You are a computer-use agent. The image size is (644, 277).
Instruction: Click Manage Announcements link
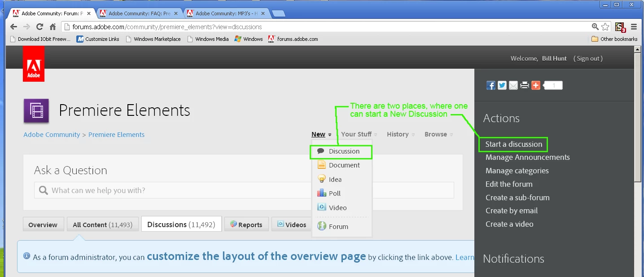528,158
